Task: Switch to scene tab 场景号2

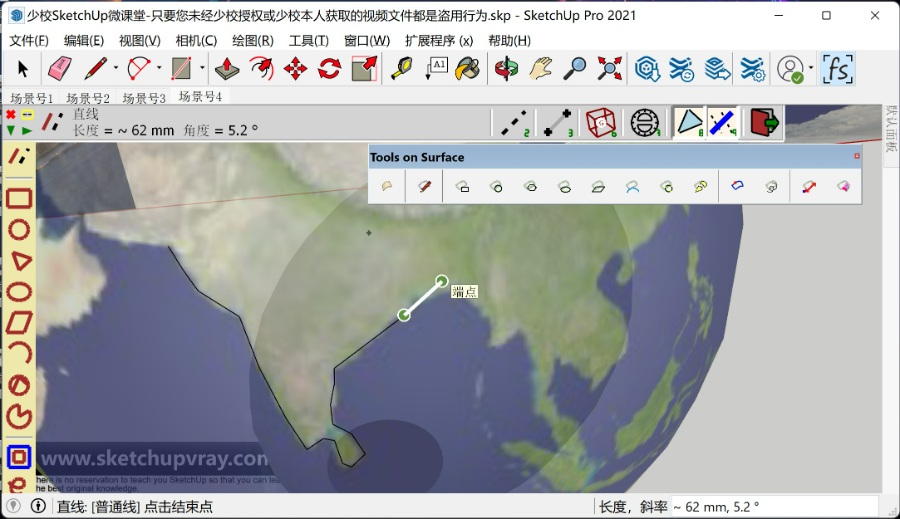Action: pos(88,98)
